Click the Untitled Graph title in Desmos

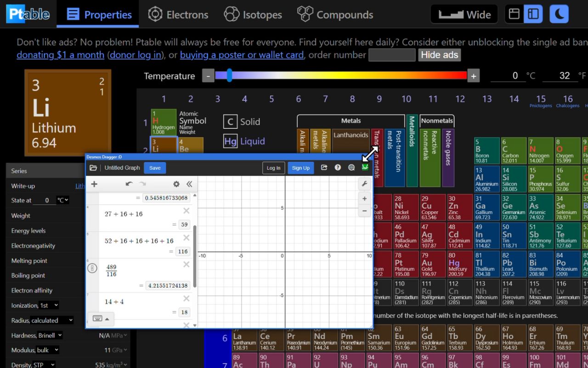coord(122,168)
